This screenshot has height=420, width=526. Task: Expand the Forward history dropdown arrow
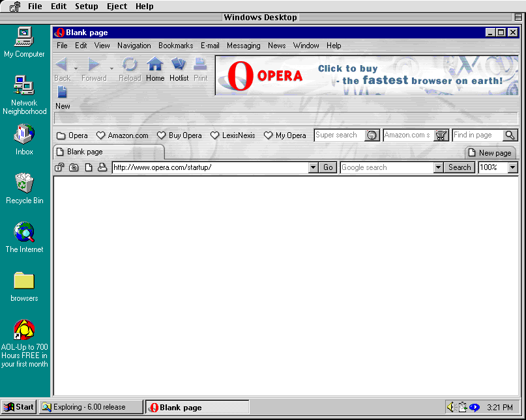pos(111,68)
